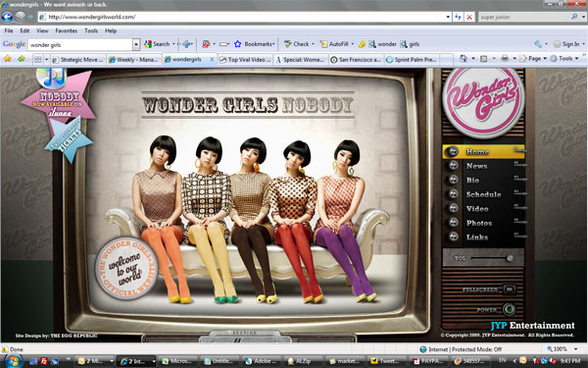This screenshot has height=368, width=588.
Task: Click the yellow highlighter icon in Google toolbar
Action: (x=362, y=44)
